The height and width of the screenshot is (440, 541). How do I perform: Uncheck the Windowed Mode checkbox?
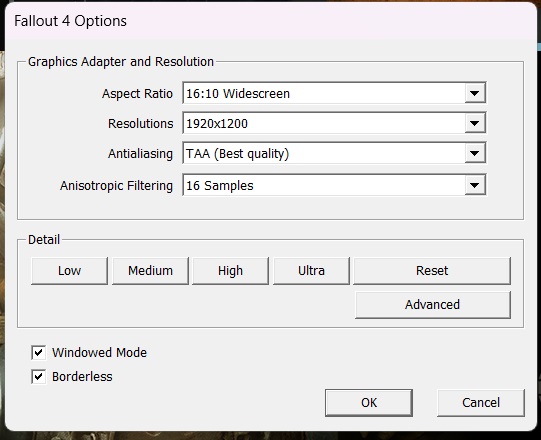point(38,353)
